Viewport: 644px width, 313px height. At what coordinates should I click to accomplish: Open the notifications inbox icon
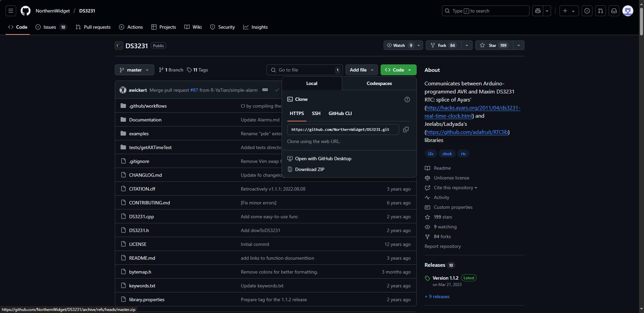tap(614, 11)
